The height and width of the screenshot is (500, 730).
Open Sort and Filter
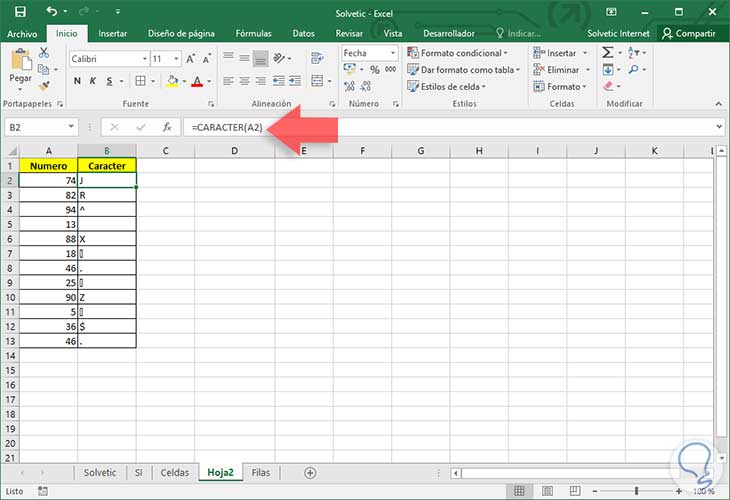[633, 52]
